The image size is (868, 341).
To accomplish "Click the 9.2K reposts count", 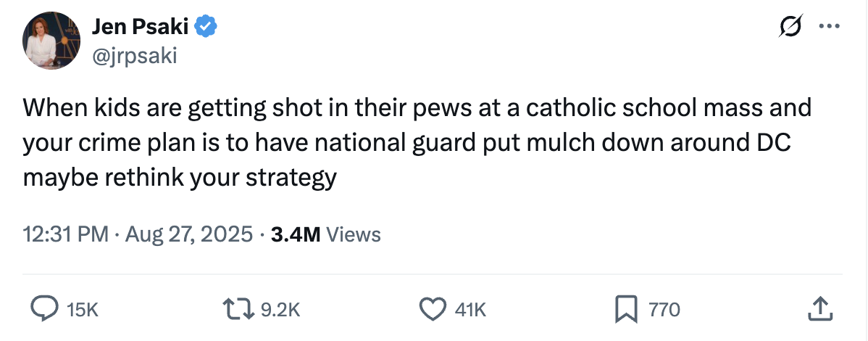I will 279,311.
